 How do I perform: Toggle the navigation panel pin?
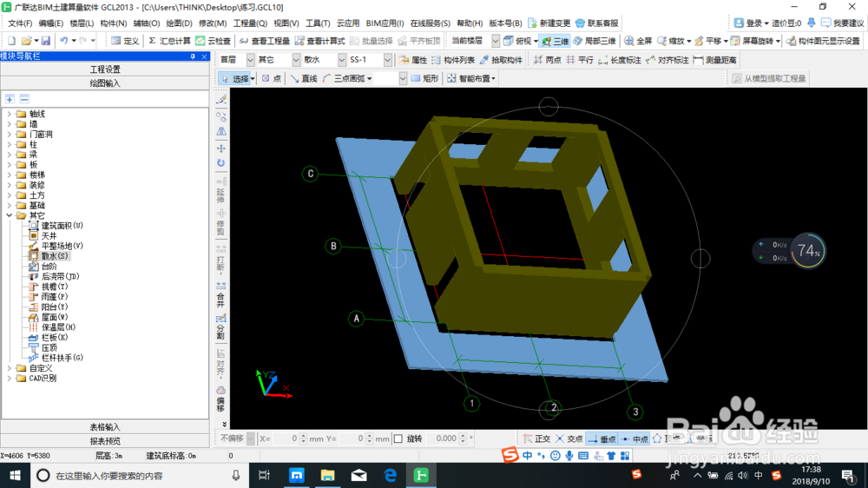click(x=193, y=56)
